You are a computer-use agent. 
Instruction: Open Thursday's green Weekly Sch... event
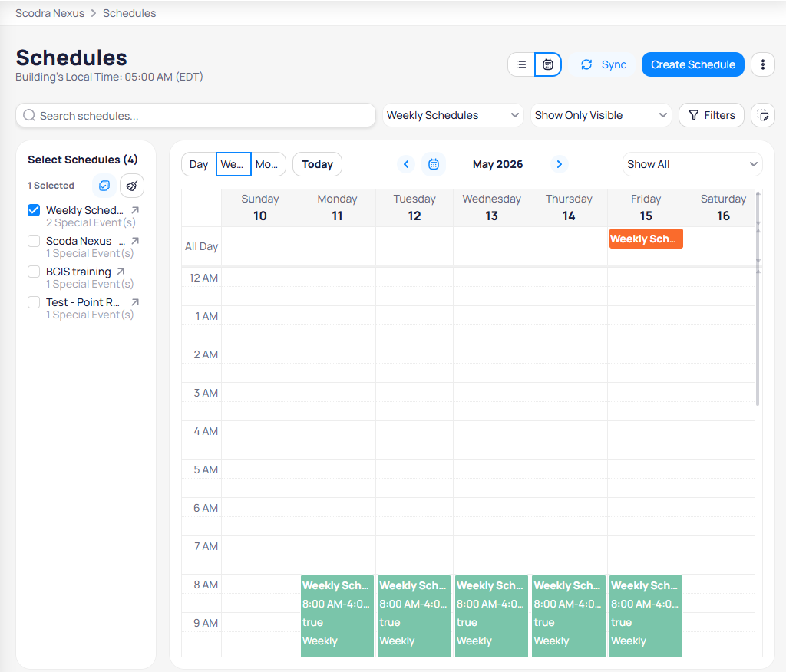[569, 616]
